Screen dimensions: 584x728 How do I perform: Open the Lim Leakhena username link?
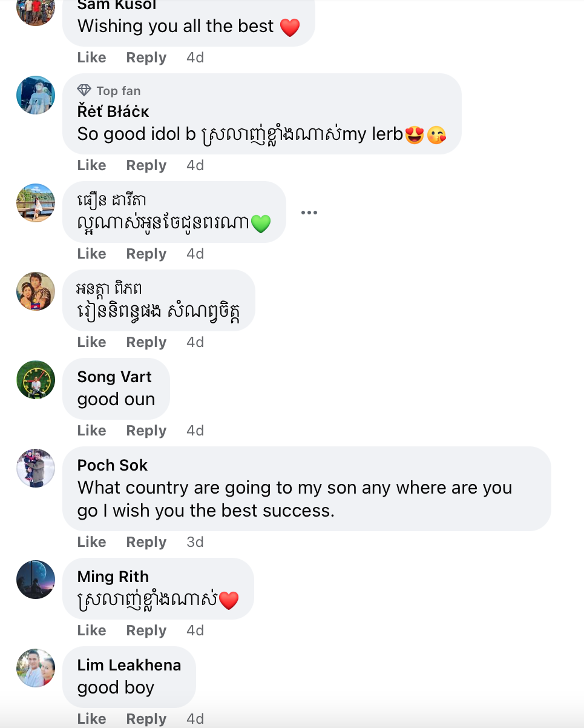click(x=129, y=665)
